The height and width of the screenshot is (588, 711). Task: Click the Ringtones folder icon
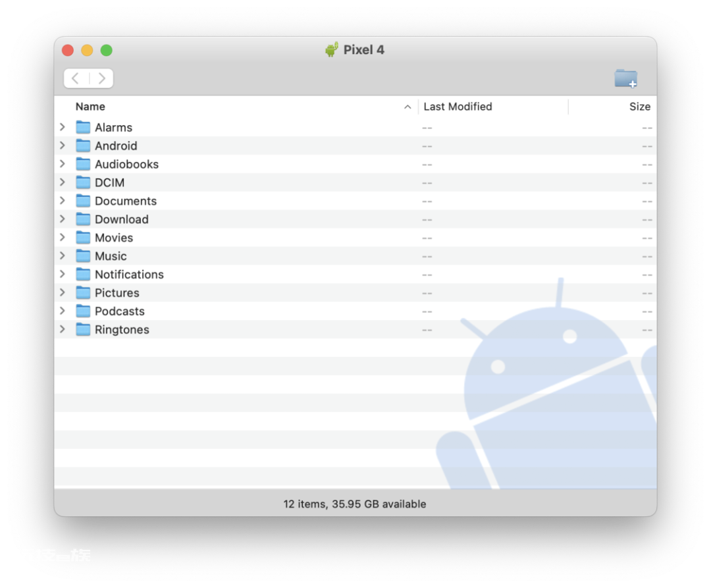[83, 329]
